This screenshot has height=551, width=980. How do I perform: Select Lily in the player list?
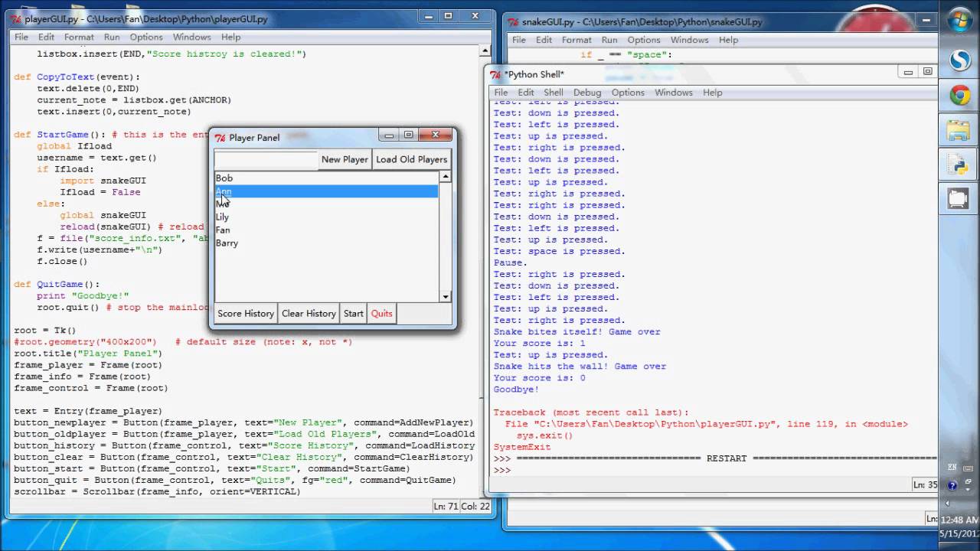coord(326,217)
